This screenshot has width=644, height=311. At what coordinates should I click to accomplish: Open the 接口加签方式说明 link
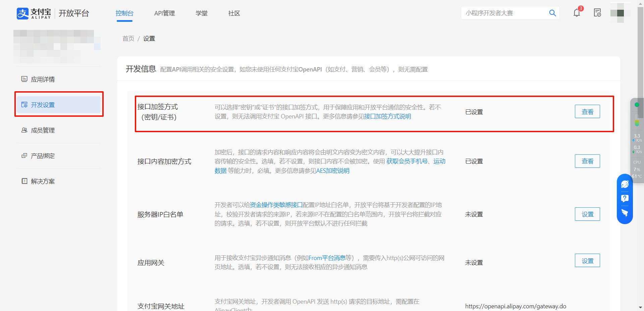click(388, 116)
